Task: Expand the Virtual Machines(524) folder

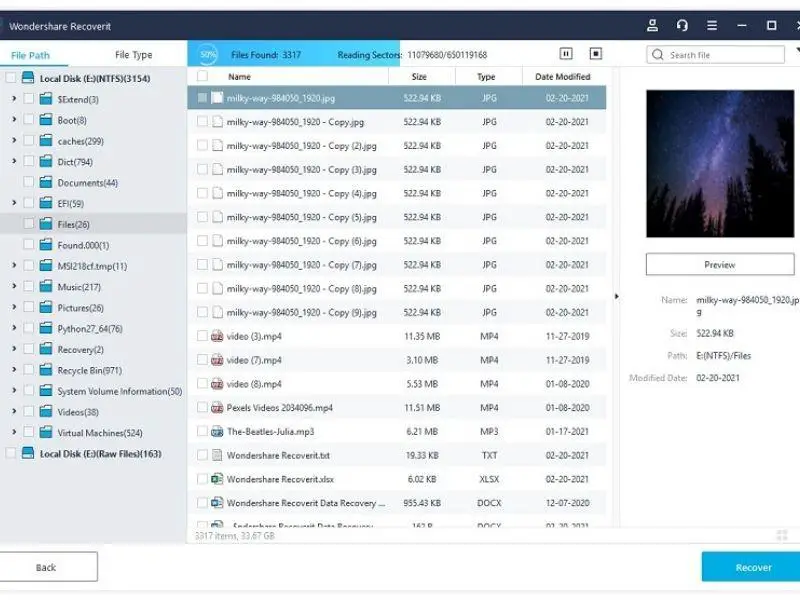Action: pos(14,432)
